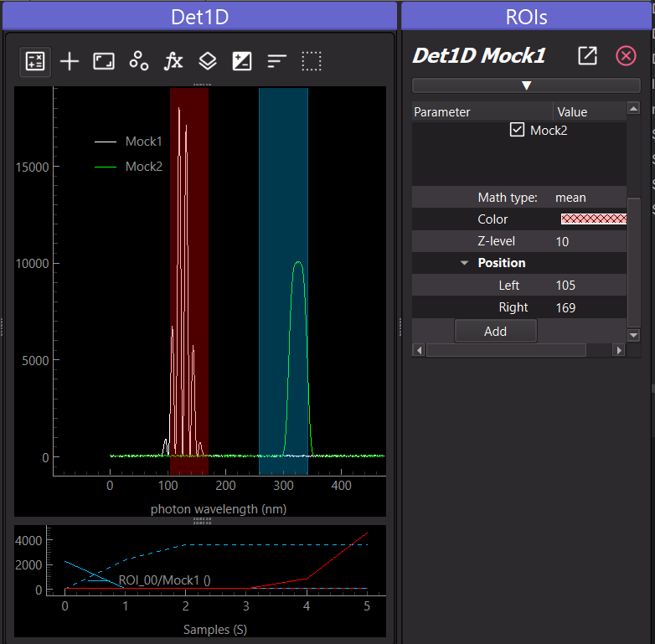Click the sort lines icon

(276, 61)
